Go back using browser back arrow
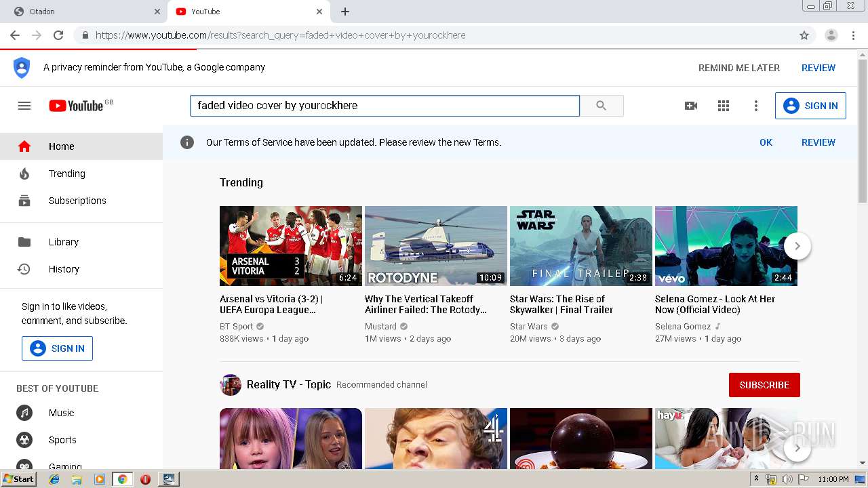This screenshot has width=868, height=488. (x=15, y=35)
